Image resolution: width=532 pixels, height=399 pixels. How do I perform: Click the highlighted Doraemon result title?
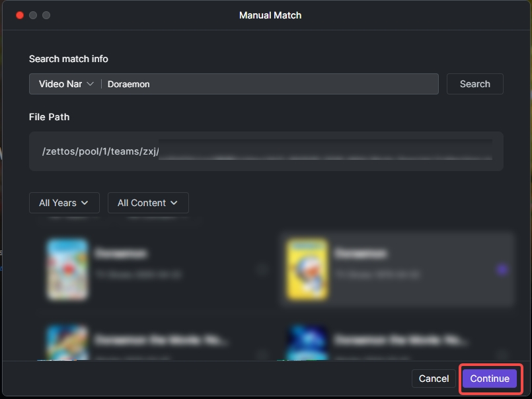tap(361, 253)
